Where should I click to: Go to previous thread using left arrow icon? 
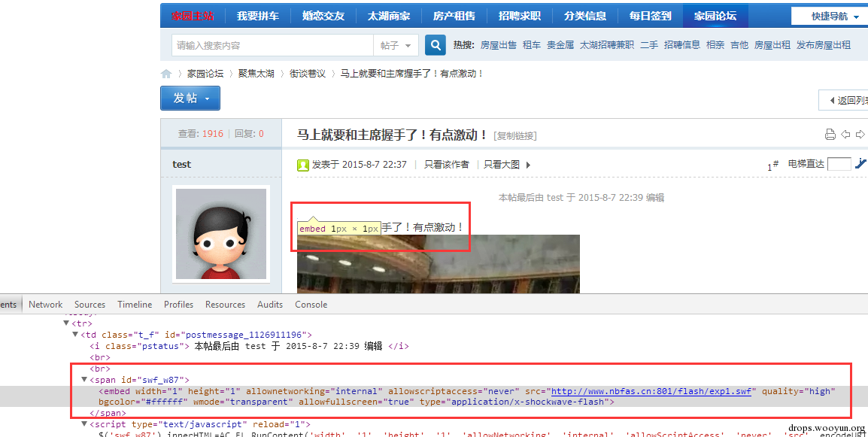click(x=845, y=134)
